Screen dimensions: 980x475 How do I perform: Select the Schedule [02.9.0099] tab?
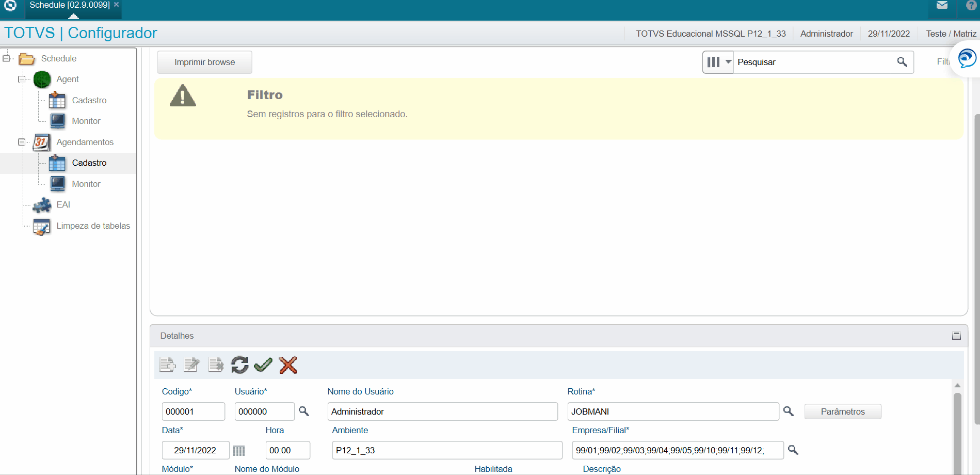70,5
